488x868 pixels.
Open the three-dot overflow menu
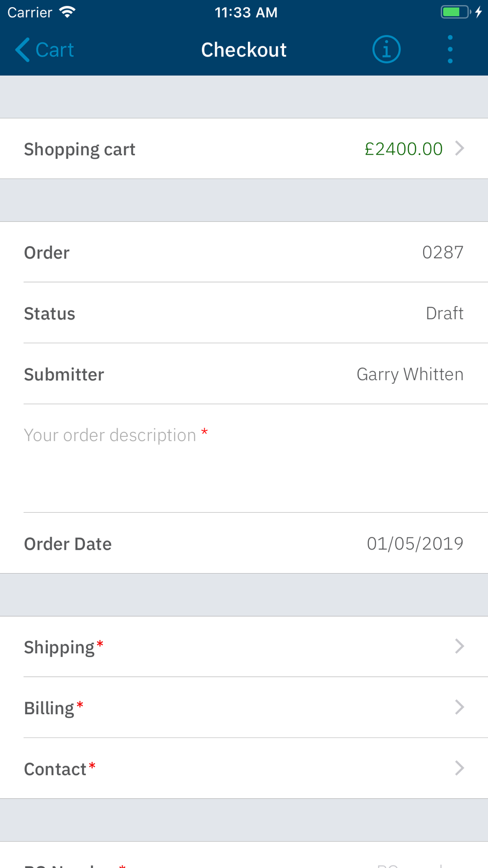(450, 49)
